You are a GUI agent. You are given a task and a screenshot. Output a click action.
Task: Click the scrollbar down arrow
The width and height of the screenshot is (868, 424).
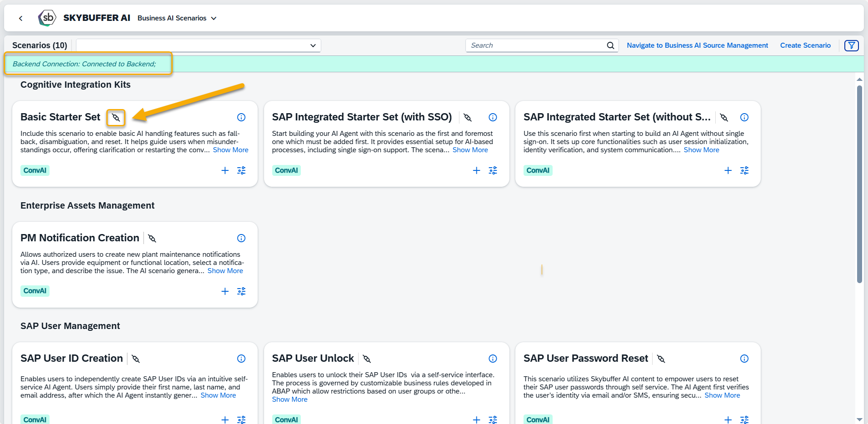click(x=859, y=419)
